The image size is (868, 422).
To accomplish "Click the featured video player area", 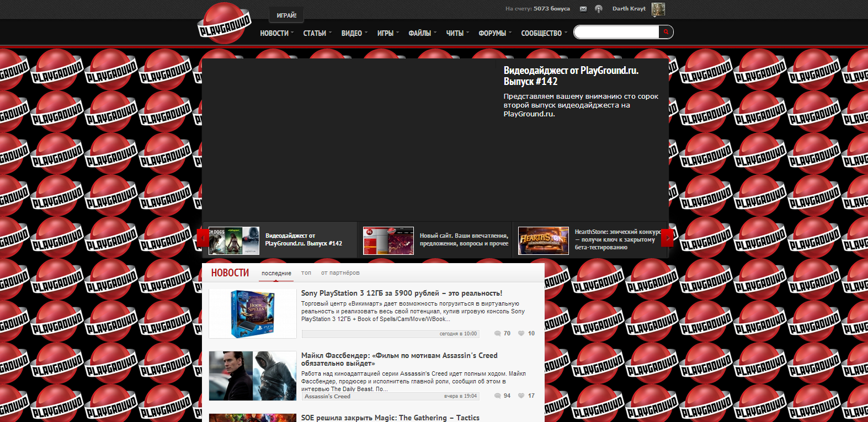I will [x=349, y=140].
